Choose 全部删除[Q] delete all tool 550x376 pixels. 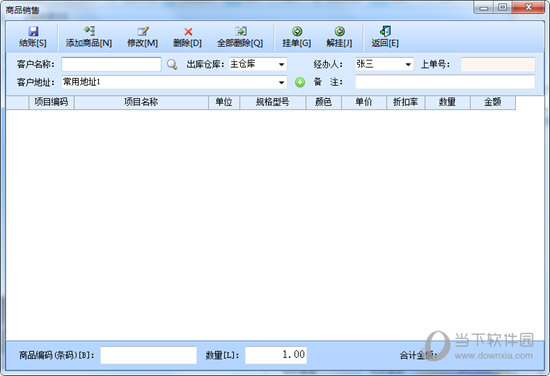pos(240,37)
